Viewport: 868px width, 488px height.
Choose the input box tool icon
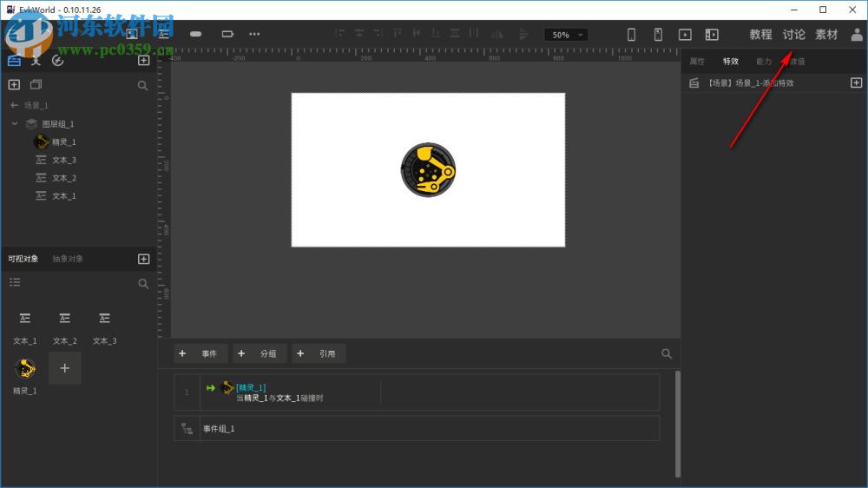(227, 34)
